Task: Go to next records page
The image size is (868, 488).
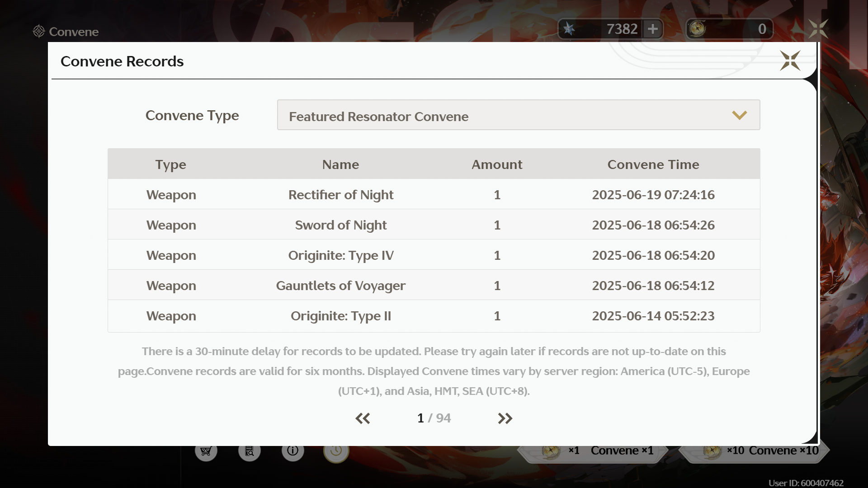Action: click(x=505, y=418)
